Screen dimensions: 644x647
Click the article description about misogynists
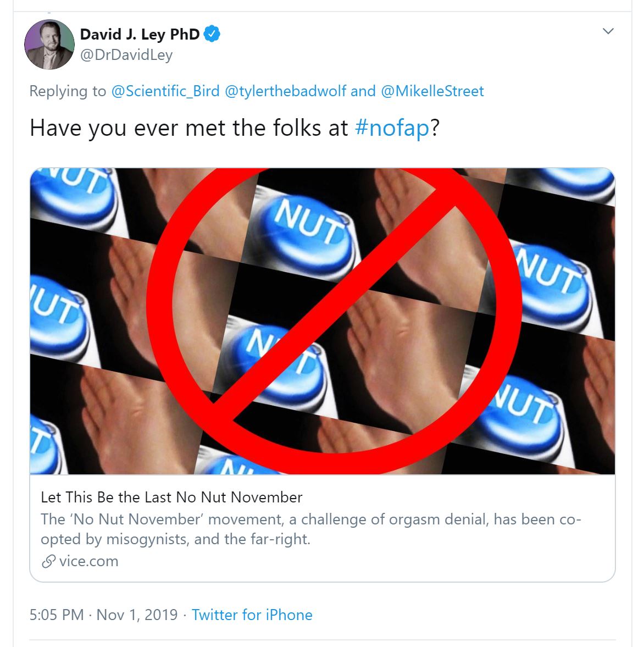(x=310, y=529)
